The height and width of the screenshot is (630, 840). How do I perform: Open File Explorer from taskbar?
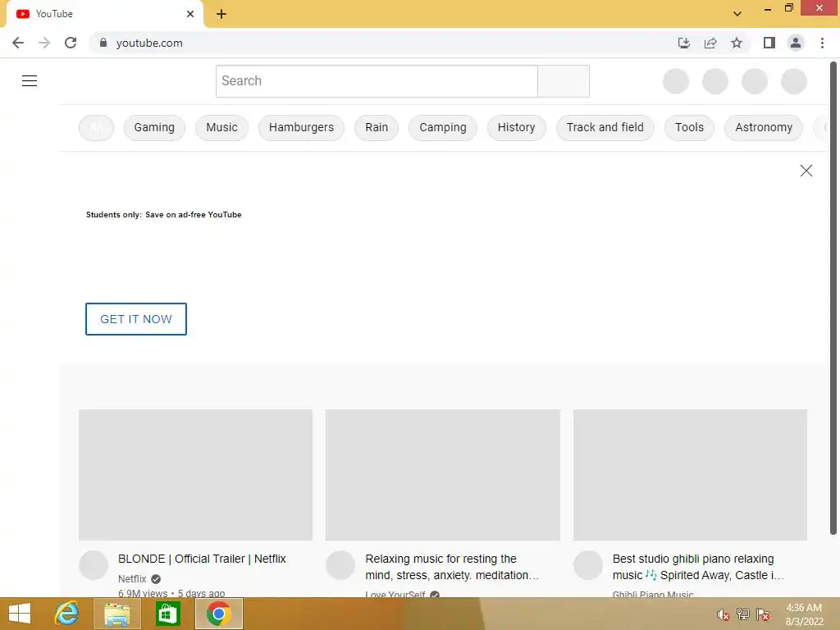(x=116, y=614)
